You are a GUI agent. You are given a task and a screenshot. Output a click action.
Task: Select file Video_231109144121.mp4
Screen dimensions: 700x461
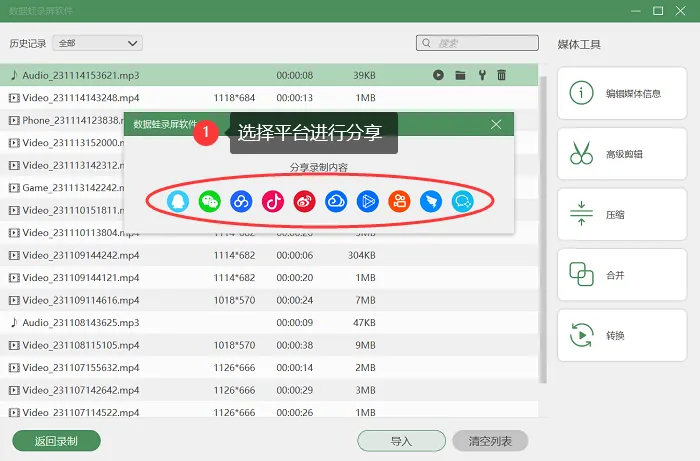(x=269, y=278)
